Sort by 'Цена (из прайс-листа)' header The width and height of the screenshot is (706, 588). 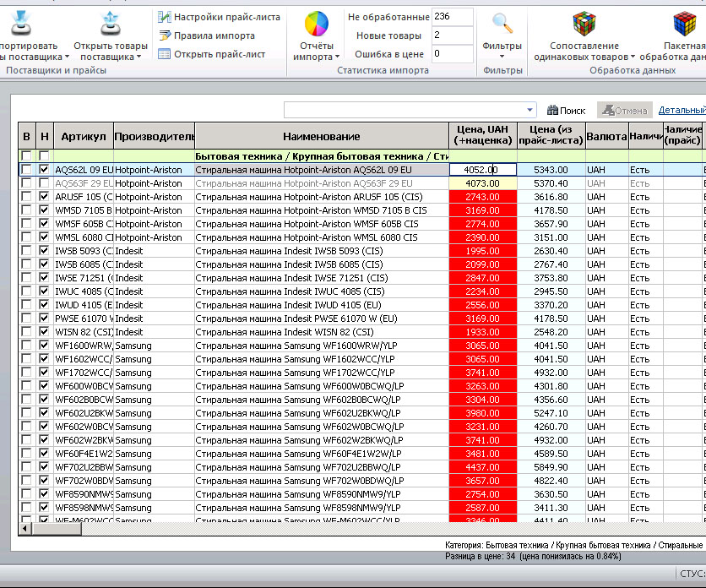coord(551,135)
